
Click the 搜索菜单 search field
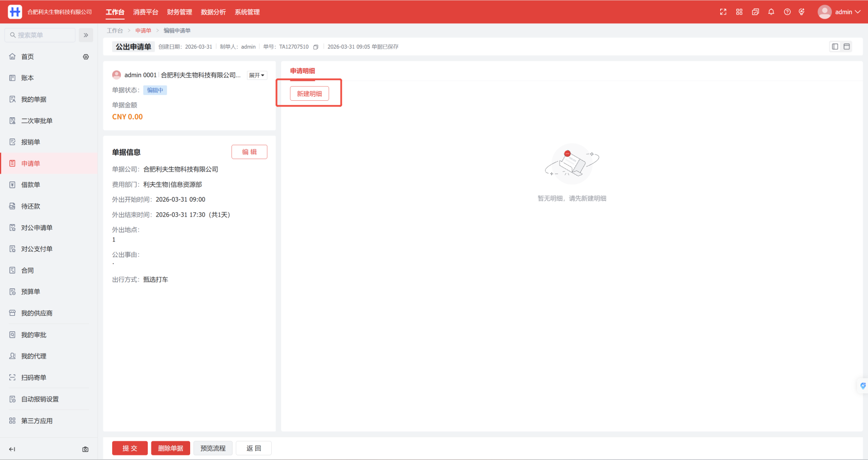pyautogui.click(x=41, y=35)
